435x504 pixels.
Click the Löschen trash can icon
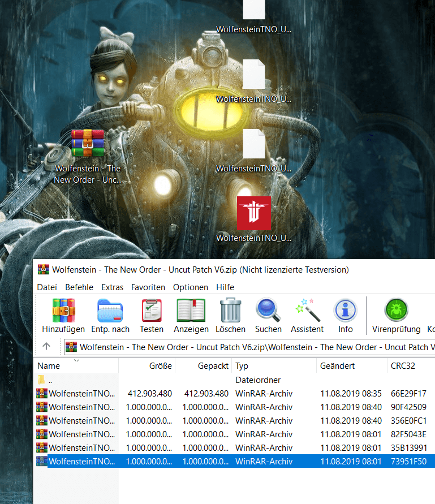coord(231,310)
